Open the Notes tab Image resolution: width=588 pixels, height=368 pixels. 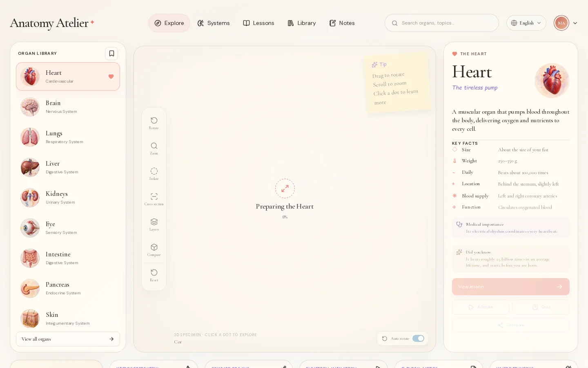point(342,23)
